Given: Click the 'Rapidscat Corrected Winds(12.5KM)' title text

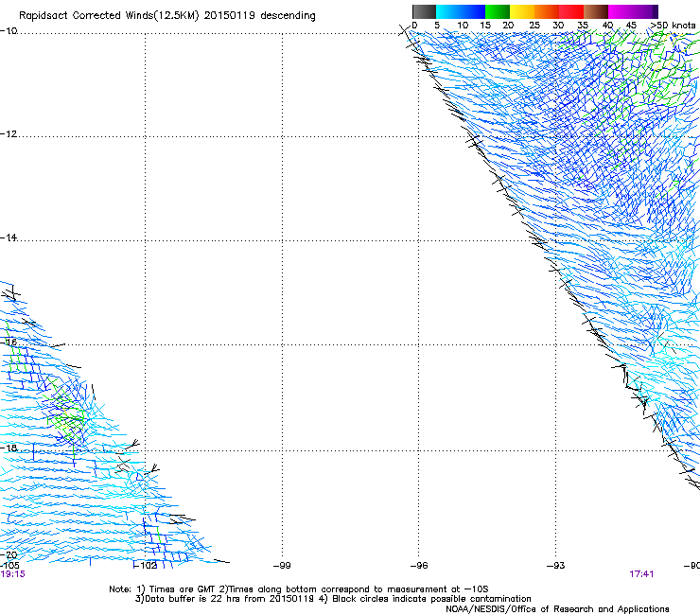Looking at the screenshot, I should coord(109,16).
